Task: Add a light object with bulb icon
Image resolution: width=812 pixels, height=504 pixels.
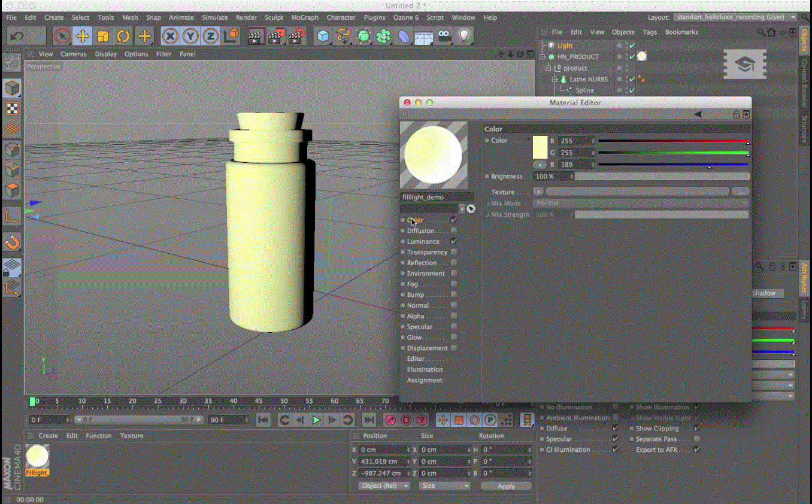Action: [463, 37]
